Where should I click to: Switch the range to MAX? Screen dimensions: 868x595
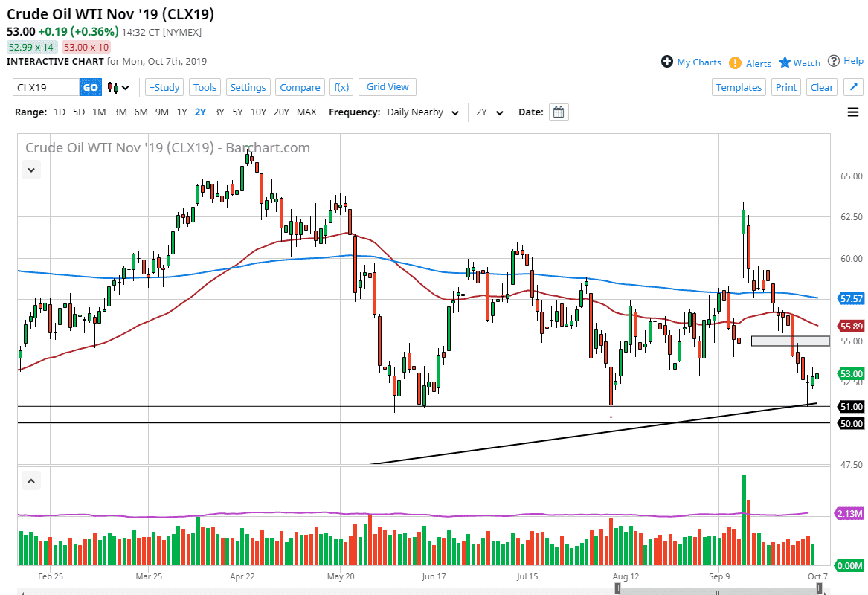coord(306,112)
